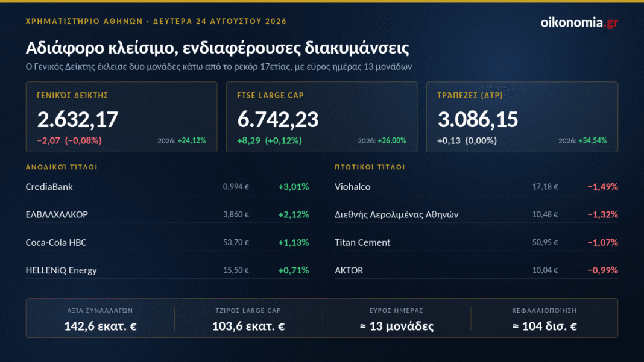Click Coca-Cola HBC gain +1,13%
Viewport: 644px width, 362px height.
(293, 242)
